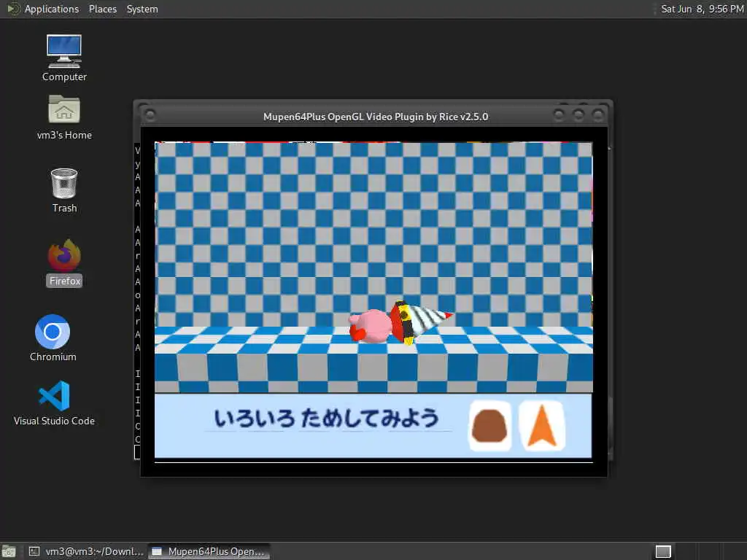The image size is (747, 560).
Task: Click the Applications menu logo icon
Action: pyautogui.click(x=13, y=9)
